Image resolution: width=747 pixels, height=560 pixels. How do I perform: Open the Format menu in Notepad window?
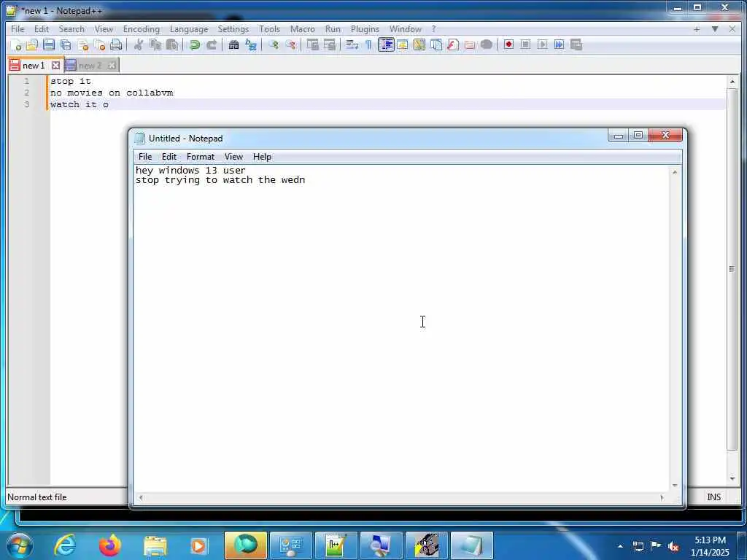200,157
